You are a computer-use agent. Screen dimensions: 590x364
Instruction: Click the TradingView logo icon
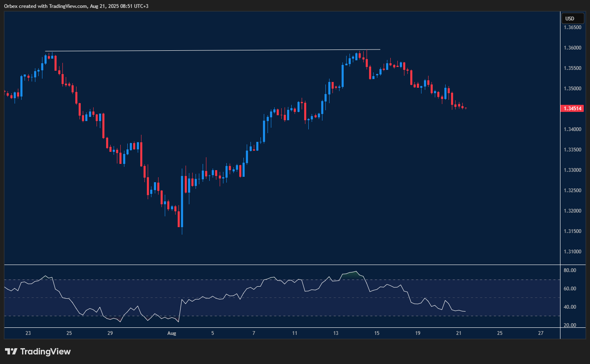[x=11, y=352]
